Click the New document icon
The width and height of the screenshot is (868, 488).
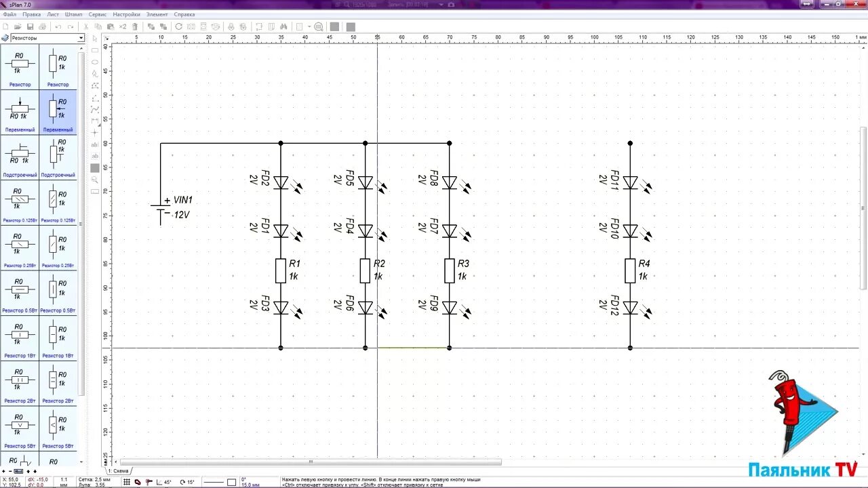tap(6, 26)
